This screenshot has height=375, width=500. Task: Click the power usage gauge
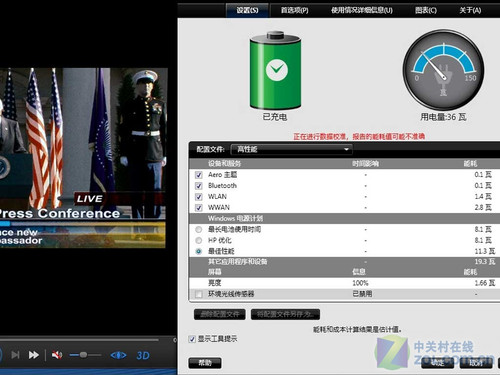click(443, 70)
